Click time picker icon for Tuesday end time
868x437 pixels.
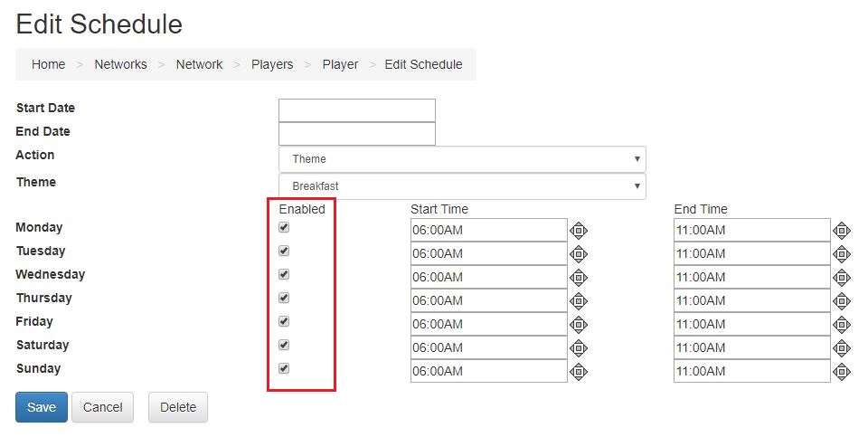(842, 253)
